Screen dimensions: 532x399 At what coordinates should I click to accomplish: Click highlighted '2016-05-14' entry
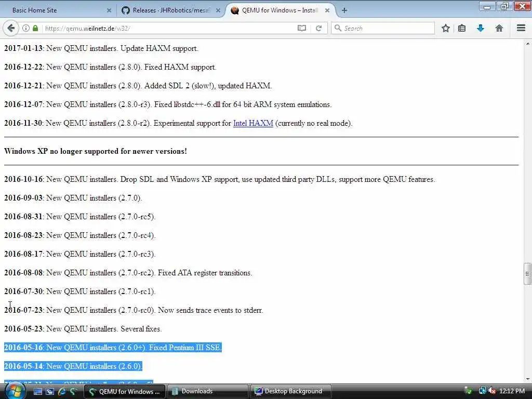[73, 366]
